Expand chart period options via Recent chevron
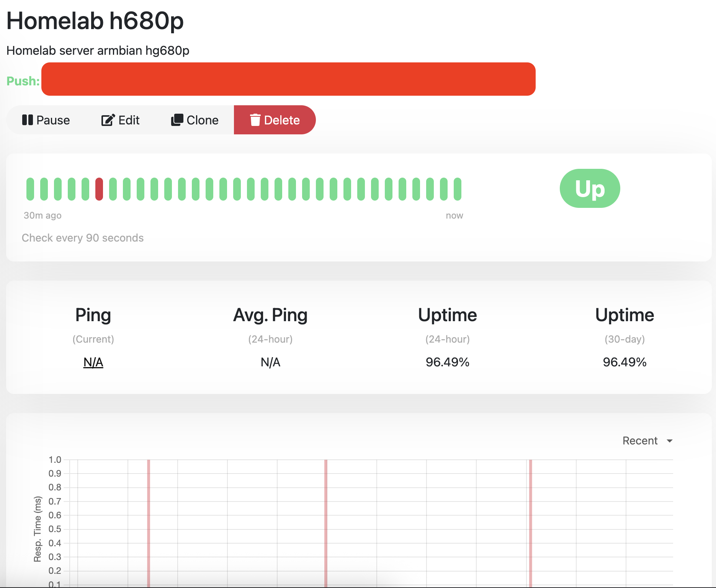This screenshot has height=588, width=716. click(670, 441)
